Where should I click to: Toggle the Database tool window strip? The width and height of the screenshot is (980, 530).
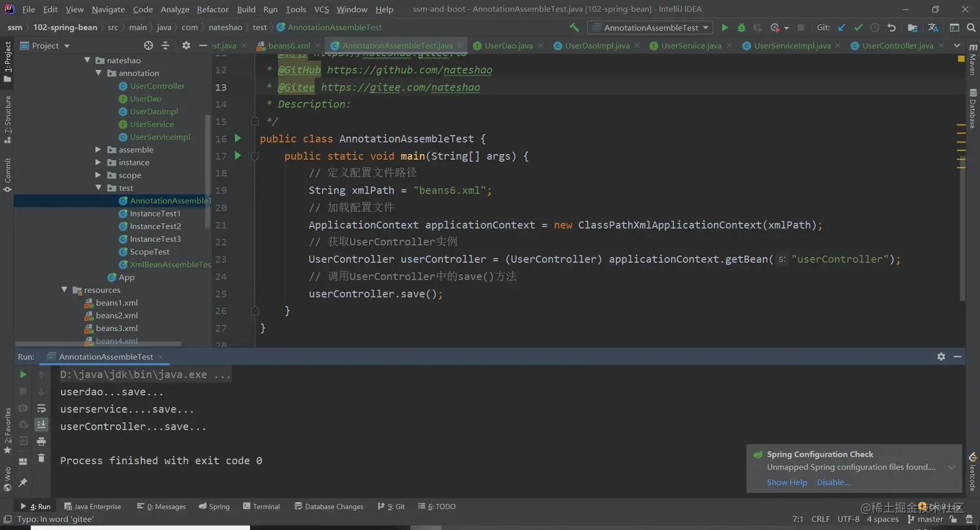pyautogui.click(x=973, y=108)
